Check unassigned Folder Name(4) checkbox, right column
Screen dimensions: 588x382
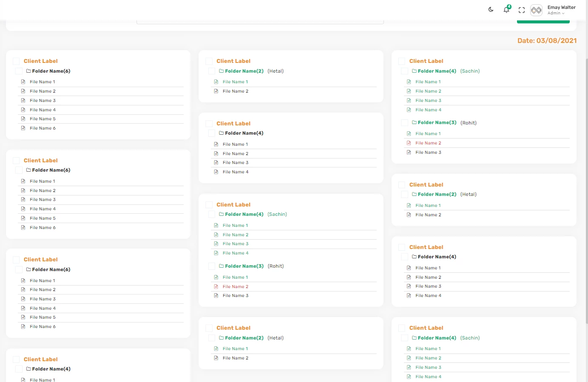click(404, 257)
